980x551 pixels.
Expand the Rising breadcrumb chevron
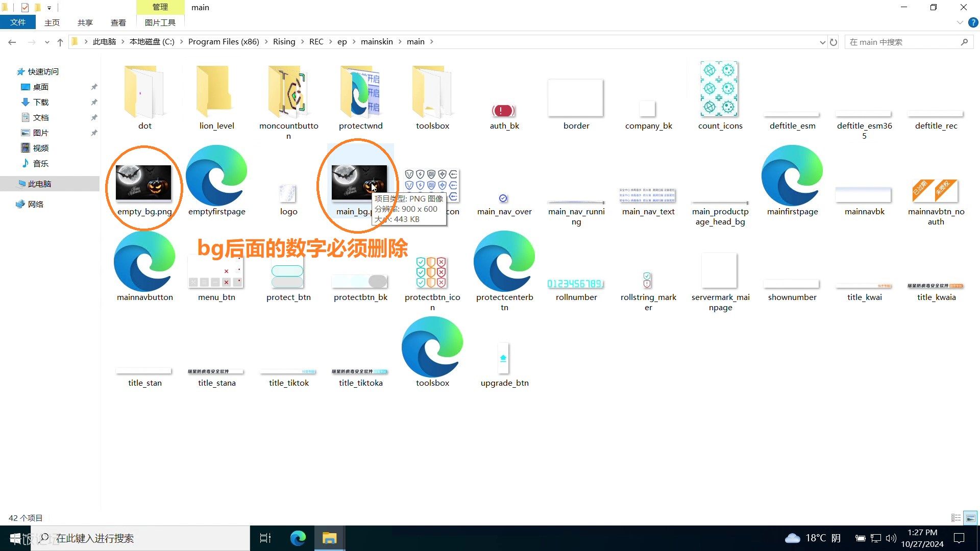302,42
